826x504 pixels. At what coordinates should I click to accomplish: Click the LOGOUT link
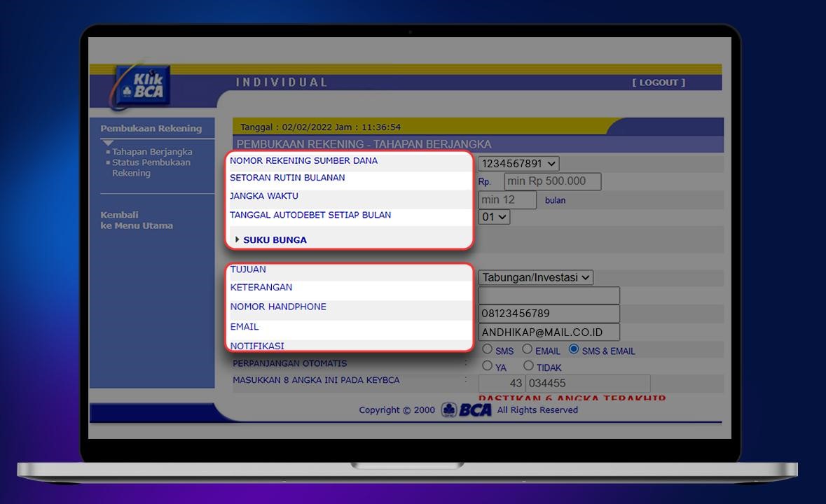coord(659,83)
